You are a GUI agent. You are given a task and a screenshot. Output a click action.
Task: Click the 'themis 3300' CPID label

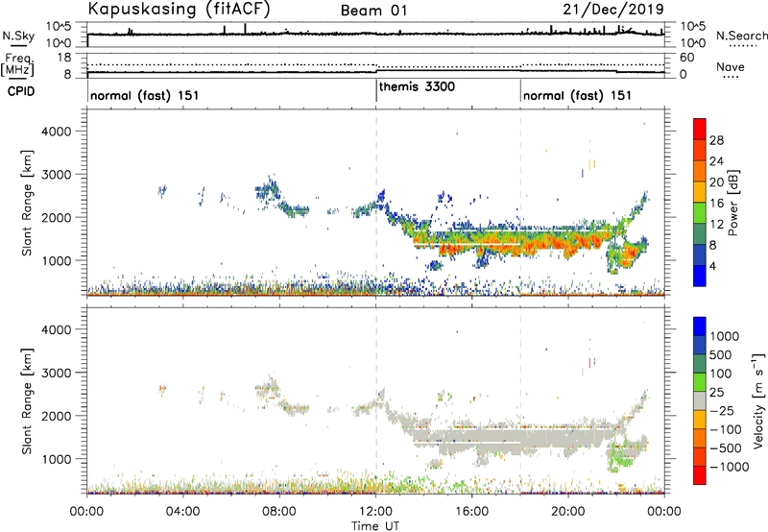(418, 87)
